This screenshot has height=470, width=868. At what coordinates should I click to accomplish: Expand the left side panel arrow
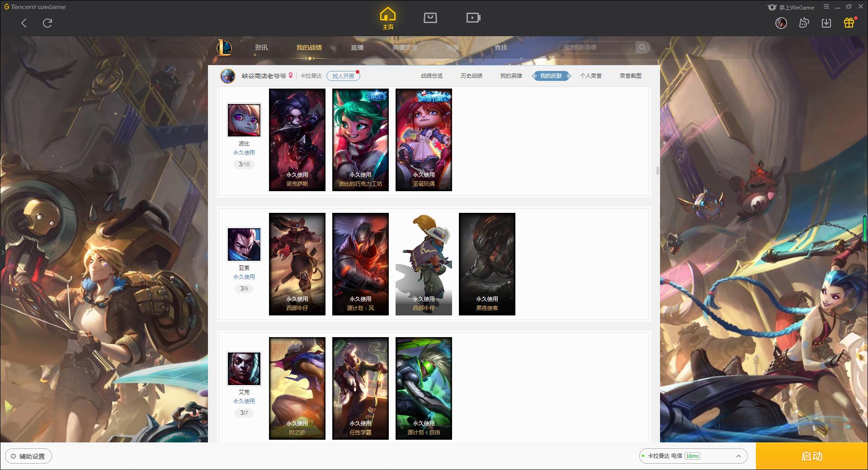click(x=2, y=252)
